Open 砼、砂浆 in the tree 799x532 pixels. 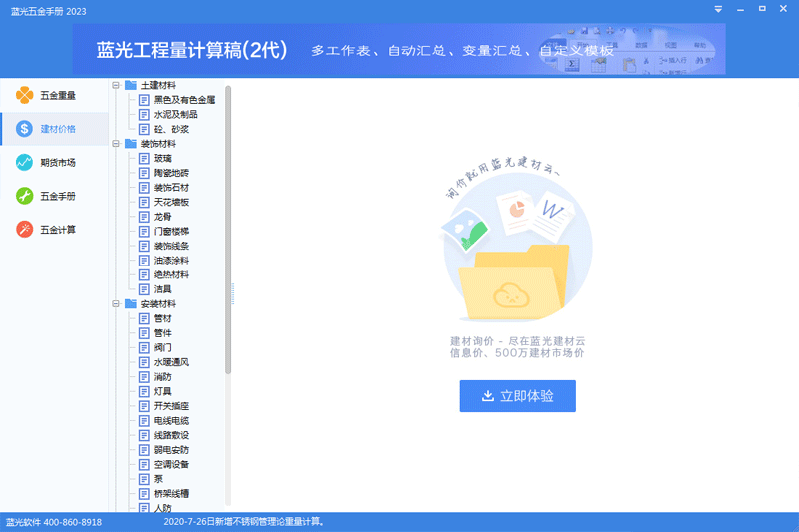click(x=171, y=129)
